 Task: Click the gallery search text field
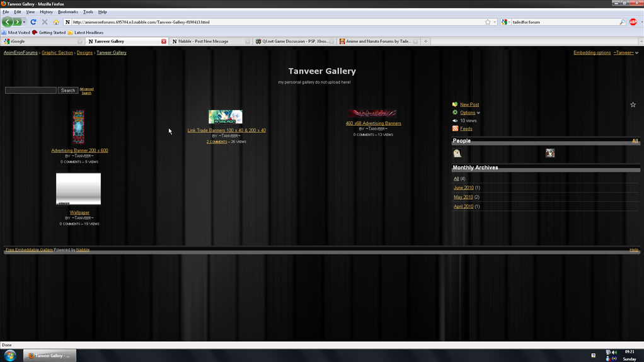pos(31,91)
